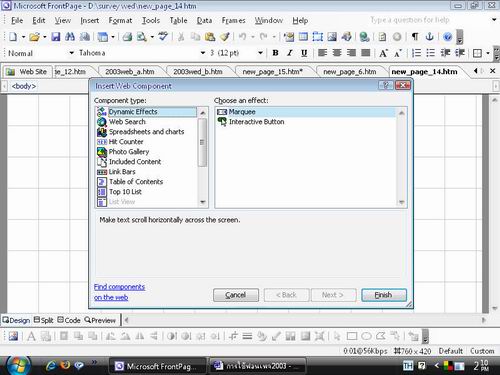Follow the Find components on the web link
This screenshot has width=500, height=375.
[119, 292]
